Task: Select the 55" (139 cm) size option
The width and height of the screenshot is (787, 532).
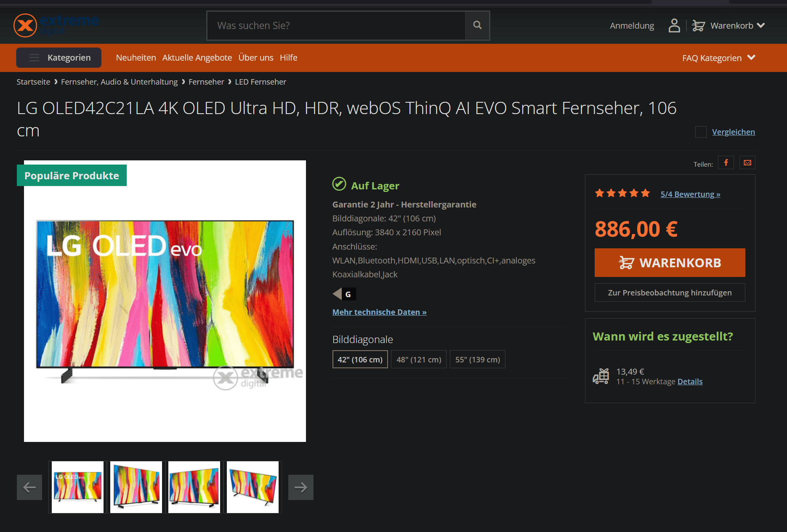Action: pos(478,359)
